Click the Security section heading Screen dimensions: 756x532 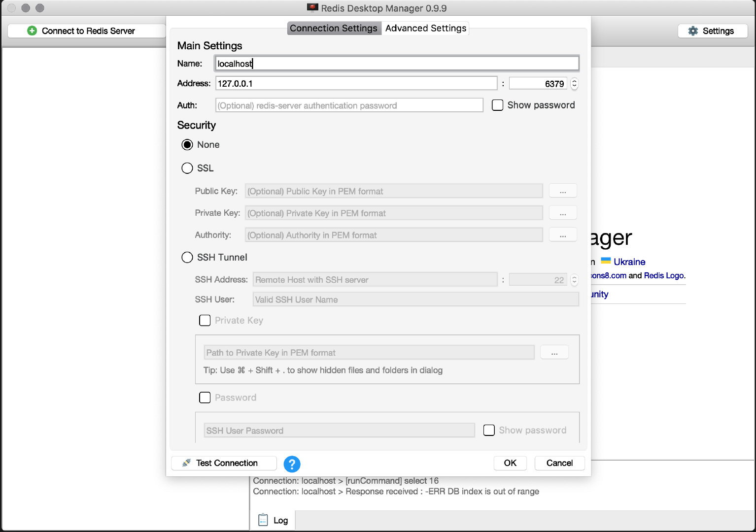196,125
